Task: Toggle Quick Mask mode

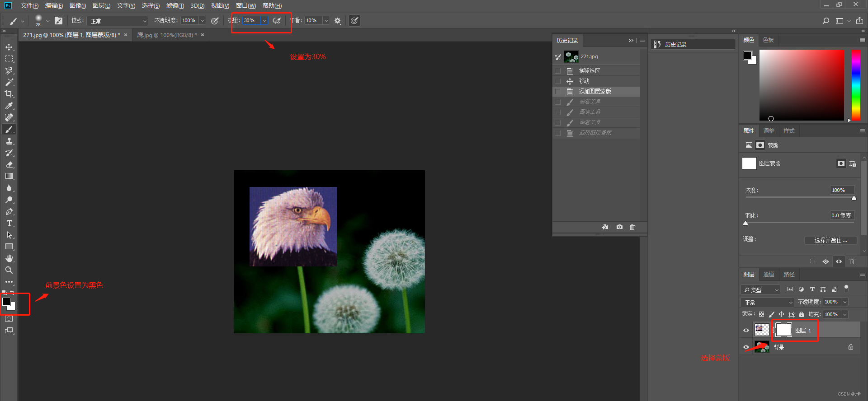Action: tap(9, 319)
